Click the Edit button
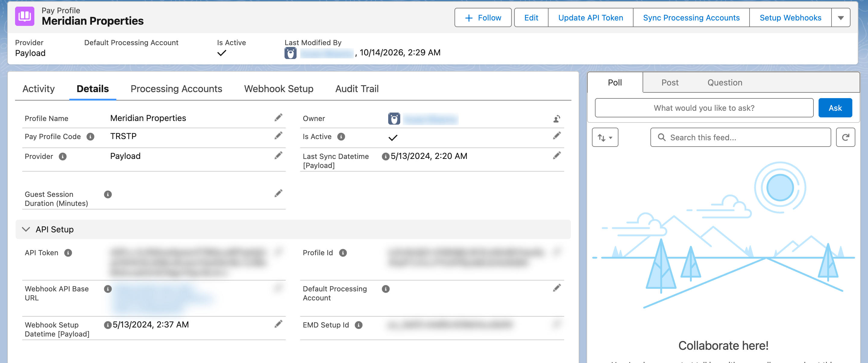 point(531,17)
